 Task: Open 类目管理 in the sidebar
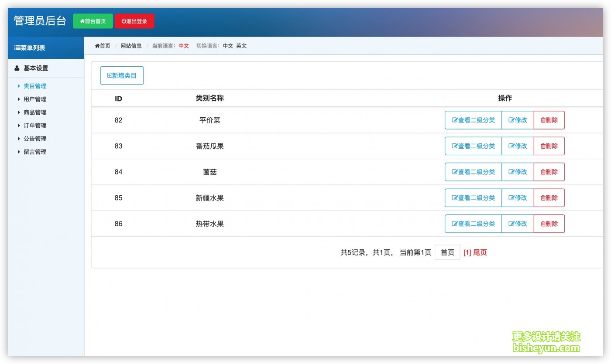[35, 86]
